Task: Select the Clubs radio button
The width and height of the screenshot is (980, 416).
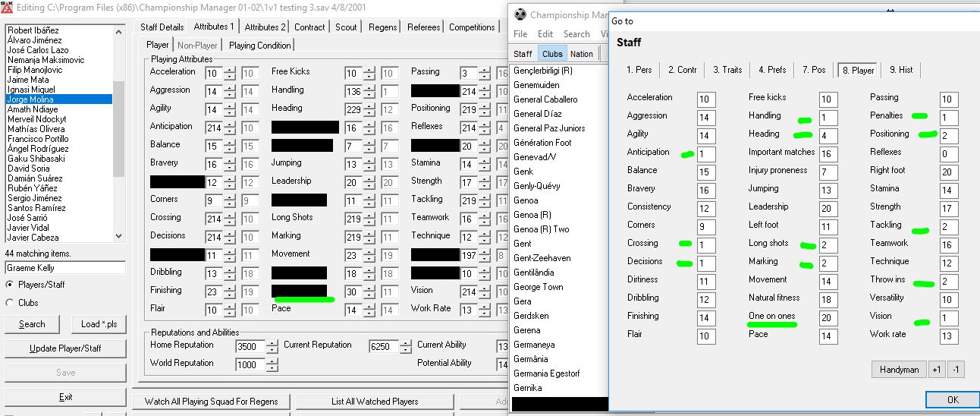Action: click(x=9, y=303)
